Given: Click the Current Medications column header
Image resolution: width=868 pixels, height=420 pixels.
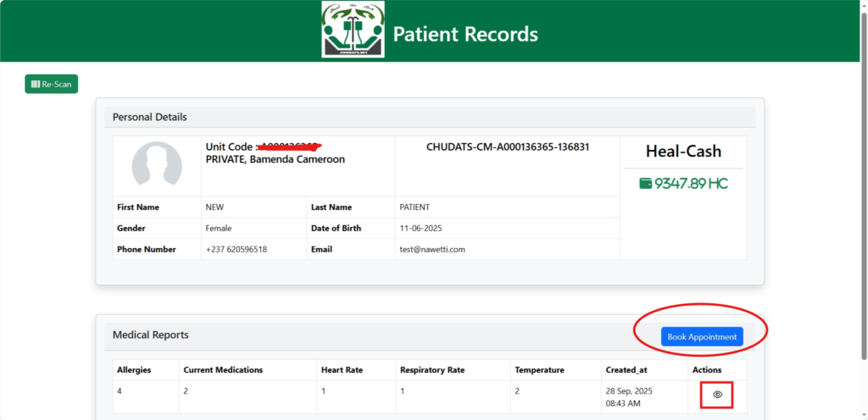Looking at the screenshot, I should (223, 370).
